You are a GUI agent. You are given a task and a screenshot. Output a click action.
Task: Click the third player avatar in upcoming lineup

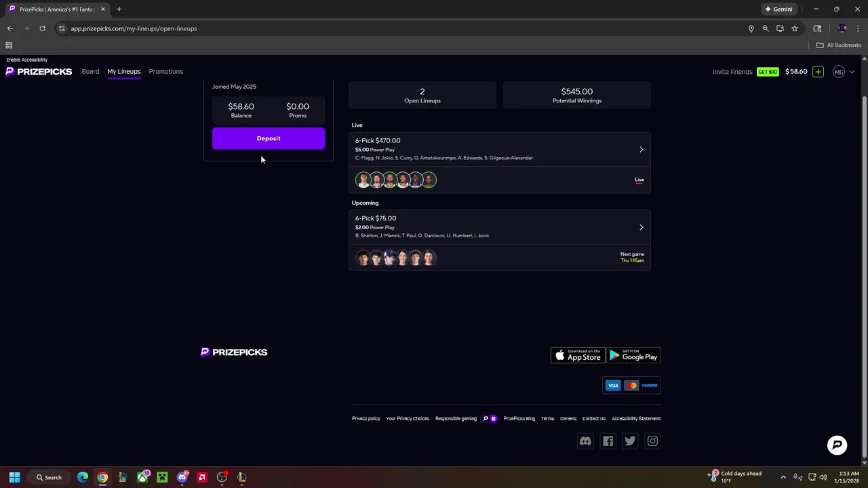pyautogui.click(x=389, y=258)
